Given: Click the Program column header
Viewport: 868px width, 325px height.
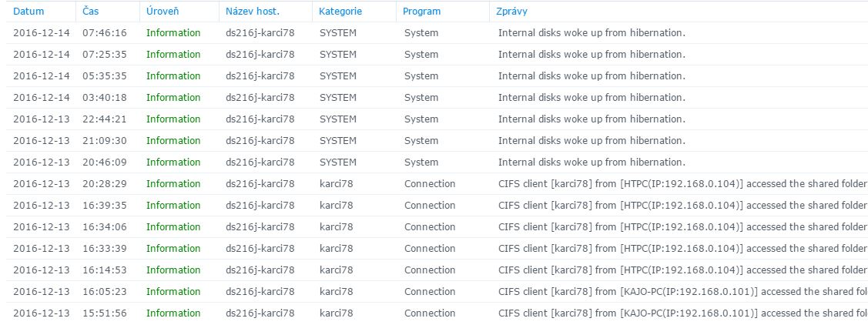Looking at the screenshot, I should coord(422,12).
